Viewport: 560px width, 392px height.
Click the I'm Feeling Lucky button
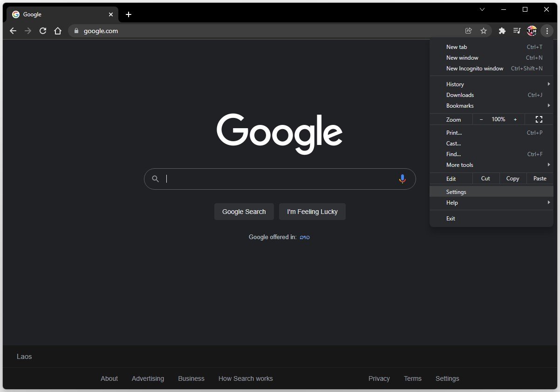(312, 212)
